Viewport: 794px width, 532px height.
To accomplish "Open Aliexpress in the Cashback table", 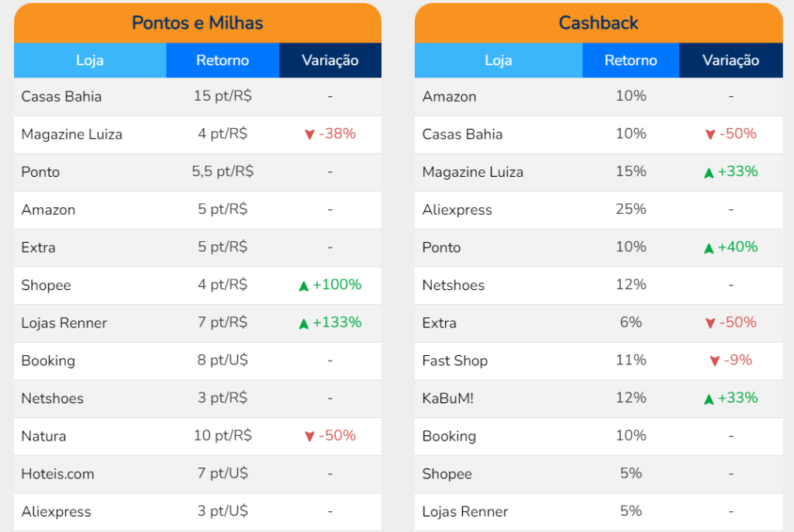I will point(457,210).
